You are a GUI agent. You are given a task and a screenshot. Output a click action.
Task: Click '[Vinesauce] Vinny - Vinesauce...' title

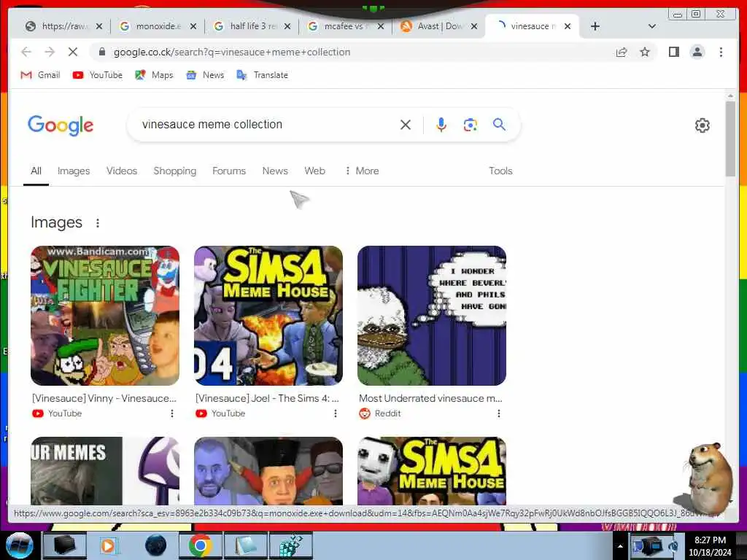(x=104, y=399)
